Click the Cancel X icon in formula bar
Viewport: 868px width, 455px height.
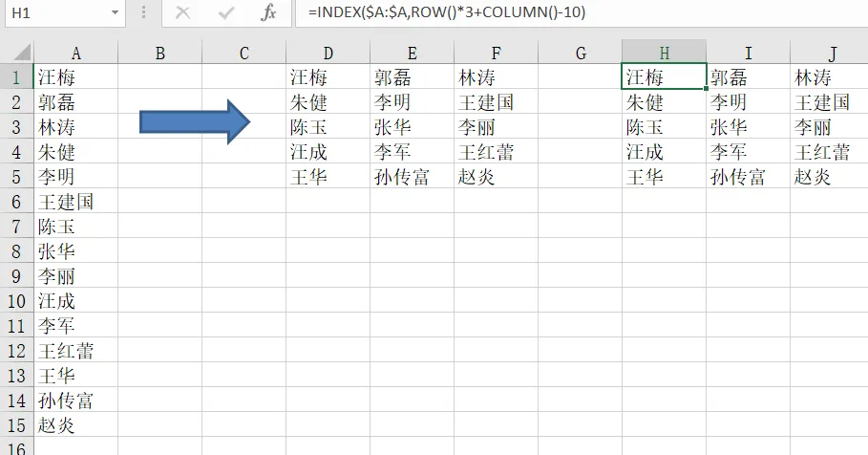pos(183,13)
